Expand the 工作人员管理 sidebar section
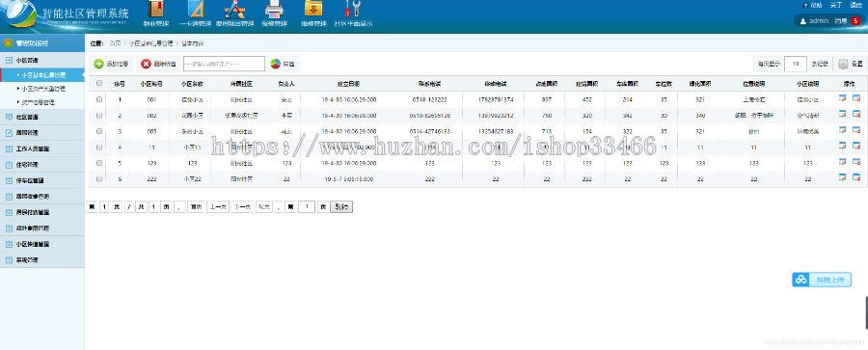This screenshot has height=350, width=868. (42, 149)
